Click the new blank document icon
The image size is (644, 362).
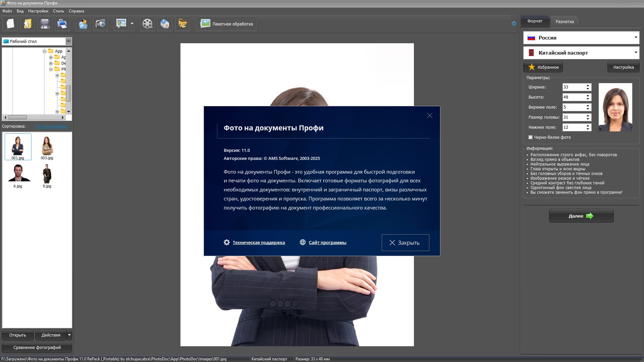coord(10,24)
